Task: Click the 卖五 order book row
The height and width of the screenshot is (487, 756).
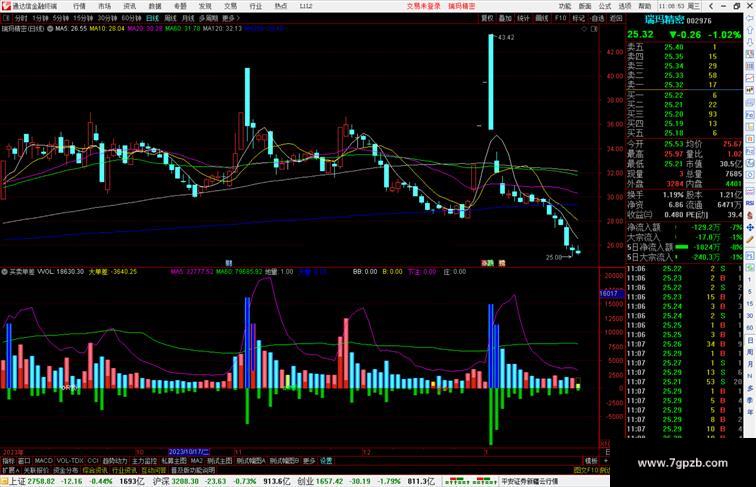Action: 684,47
